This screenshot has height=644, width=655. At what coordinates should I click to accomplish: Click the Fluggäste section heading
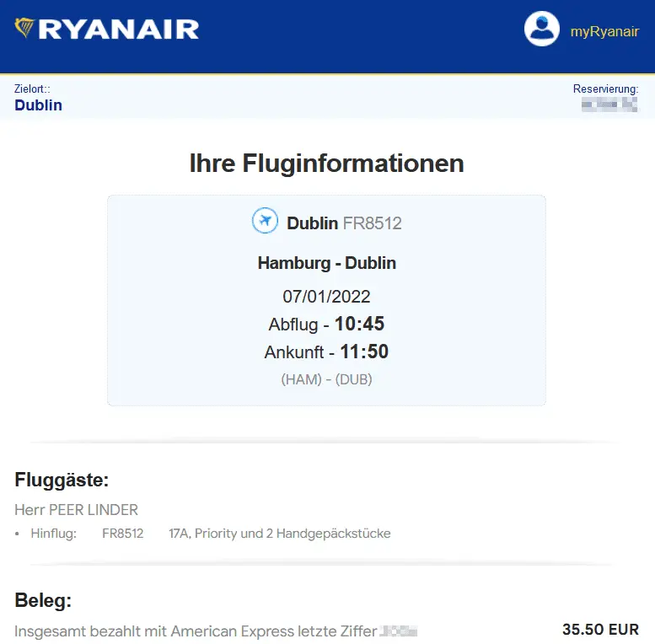coord(62,480)
